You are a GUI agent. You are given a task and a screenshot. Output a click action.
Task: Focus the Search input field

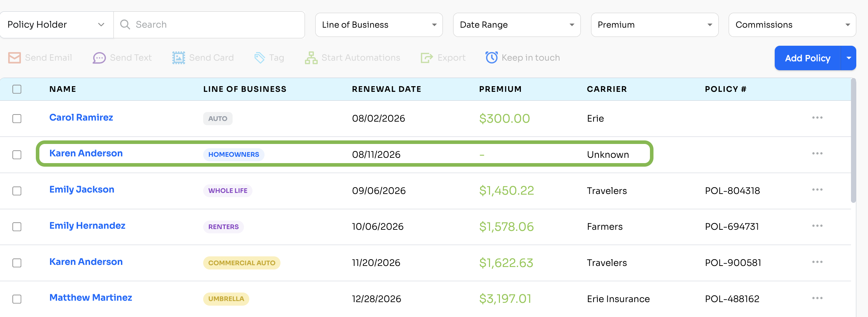click(x=209, y=25)
